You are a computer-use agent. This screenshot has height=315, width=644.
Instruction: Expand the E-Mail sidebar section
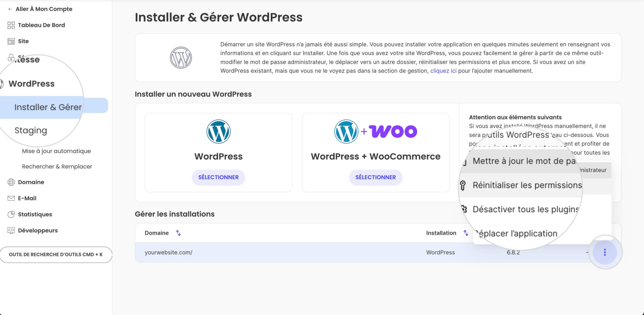click(27, 198)
